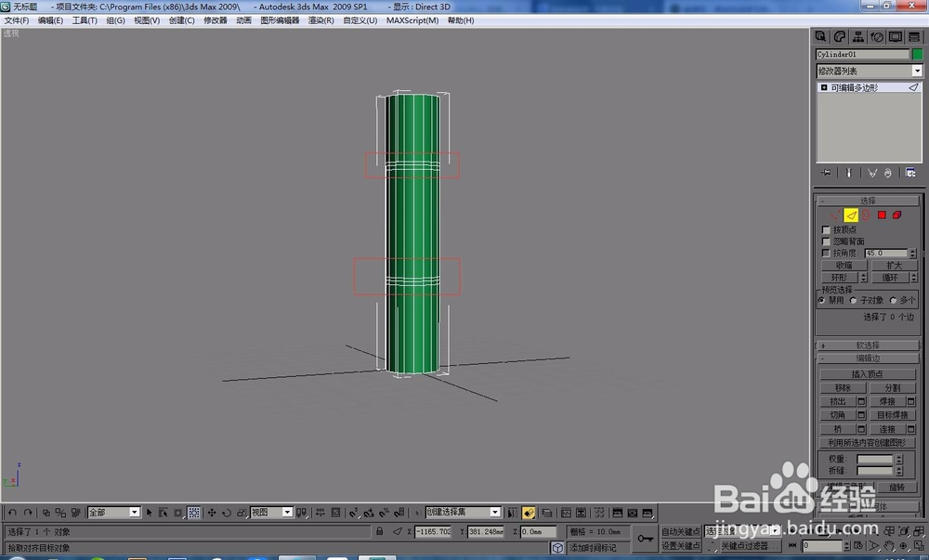This screenshot has width=929, height=560.
Task: Open the 工具(T) menu
Action: (x=85, y=20)
